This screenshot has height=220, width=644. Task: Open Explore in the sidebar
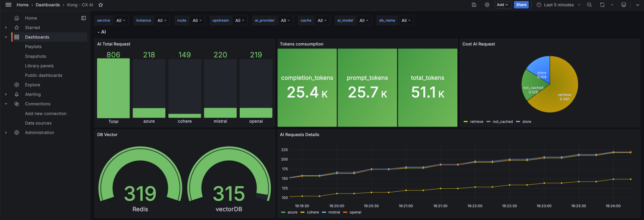(32, 85)
